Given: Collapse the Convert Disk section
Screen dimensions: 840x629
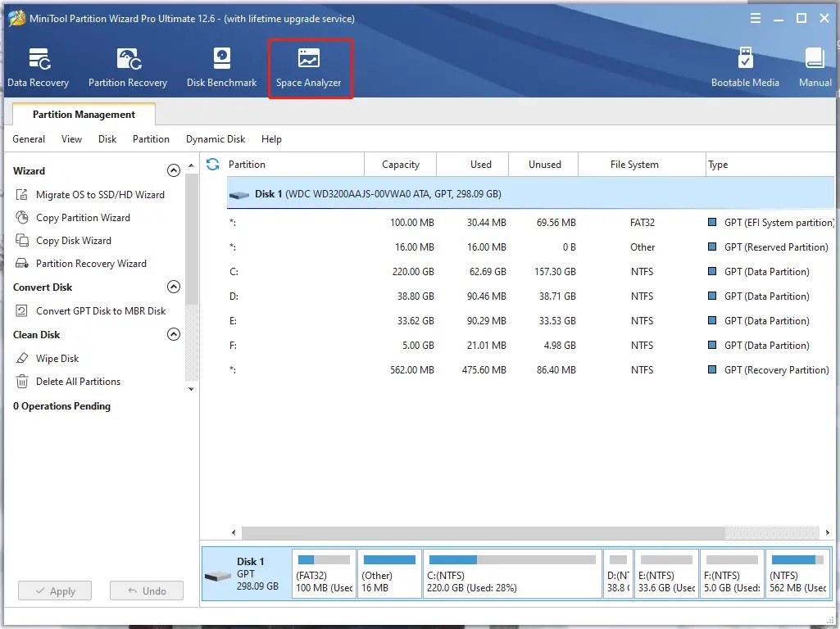Looking at the screenshot, I should 174,287.
